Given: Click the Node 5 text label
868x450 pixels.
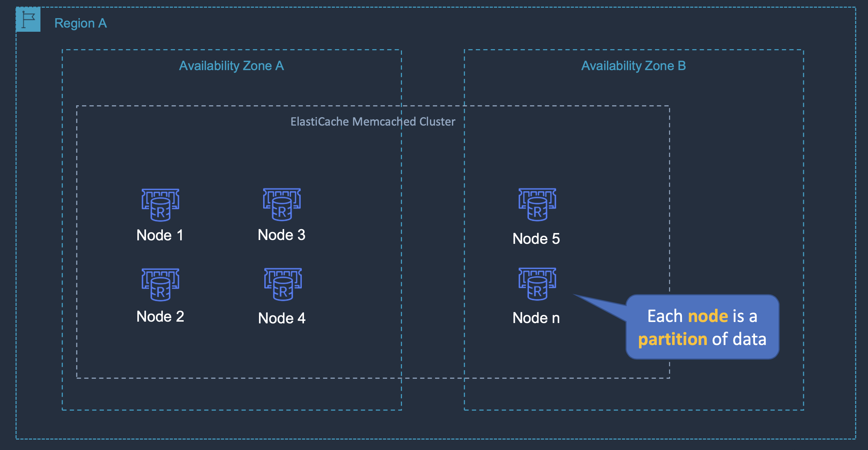Looking at the screenshot, I should point(536,239).
